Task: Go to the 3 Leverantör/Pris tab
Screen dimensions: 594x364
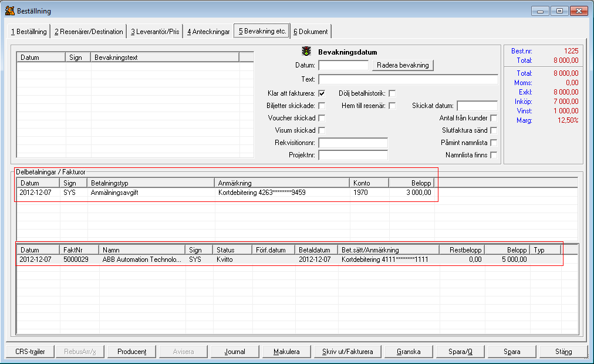Action: (x=155, y=32)
